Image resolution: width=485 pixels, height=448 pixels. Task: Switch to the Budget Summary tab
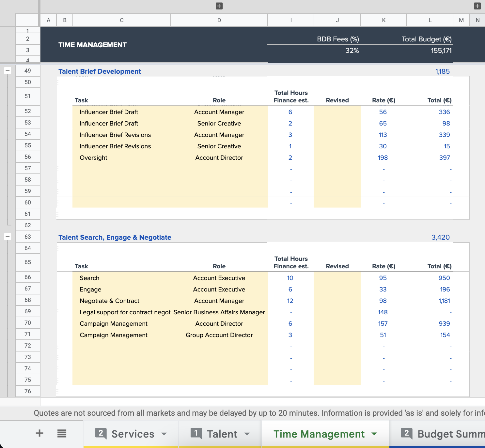(x=450, y=434)
